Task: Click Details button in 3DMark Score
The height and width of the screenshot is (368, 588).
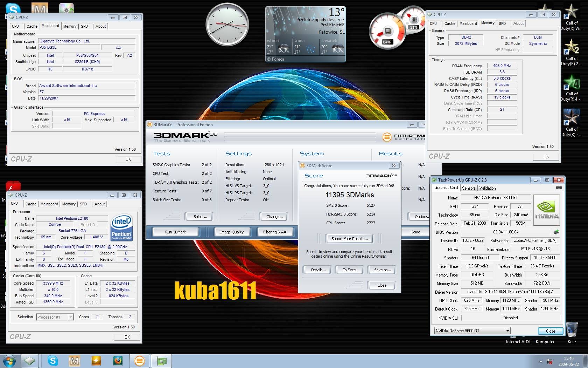Action: (x=318, y=270)
